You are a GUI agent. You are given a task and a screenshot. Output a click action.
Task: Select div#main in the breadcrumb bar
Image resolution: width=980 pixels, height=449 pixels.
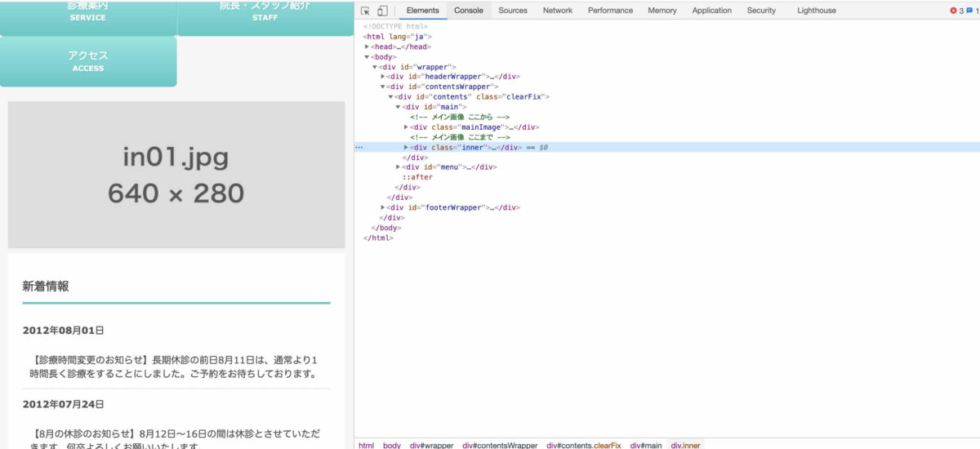645,445
